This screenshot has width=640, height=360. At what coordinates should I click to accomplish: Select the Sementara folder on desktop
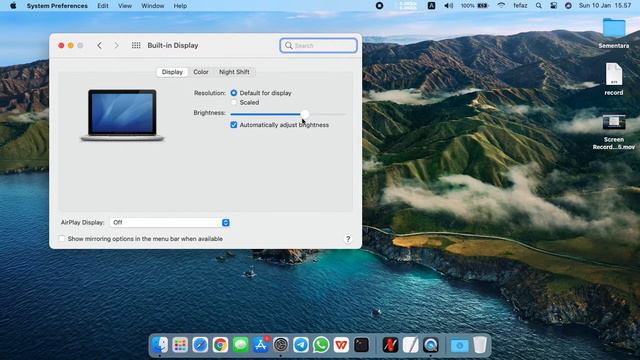[x=614, y=33]
